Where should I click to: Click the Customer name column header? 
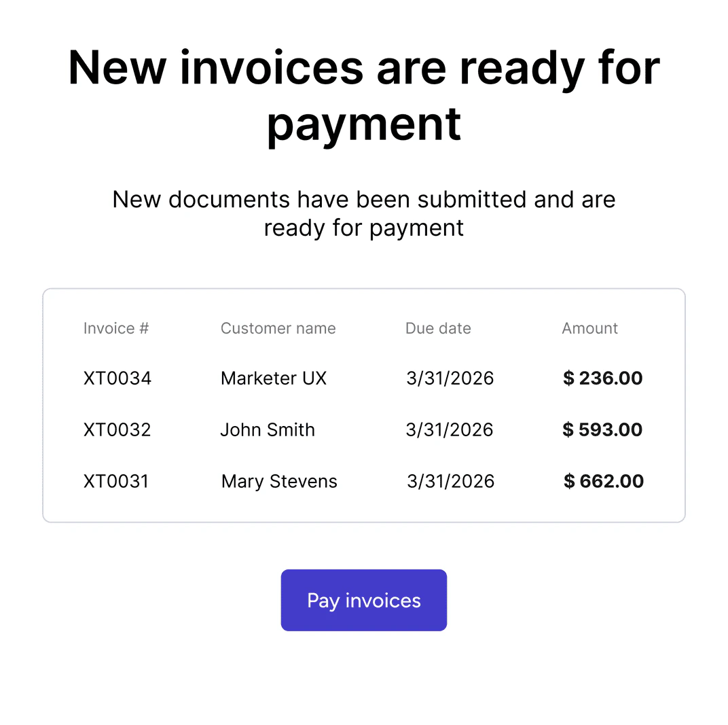[x=278, y=328]
